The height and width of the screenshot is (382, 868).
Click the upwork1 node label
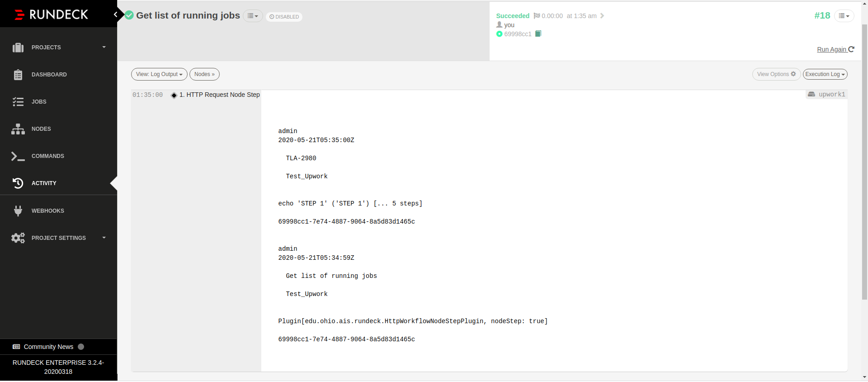pyautogui.click(x=832, y=95)
